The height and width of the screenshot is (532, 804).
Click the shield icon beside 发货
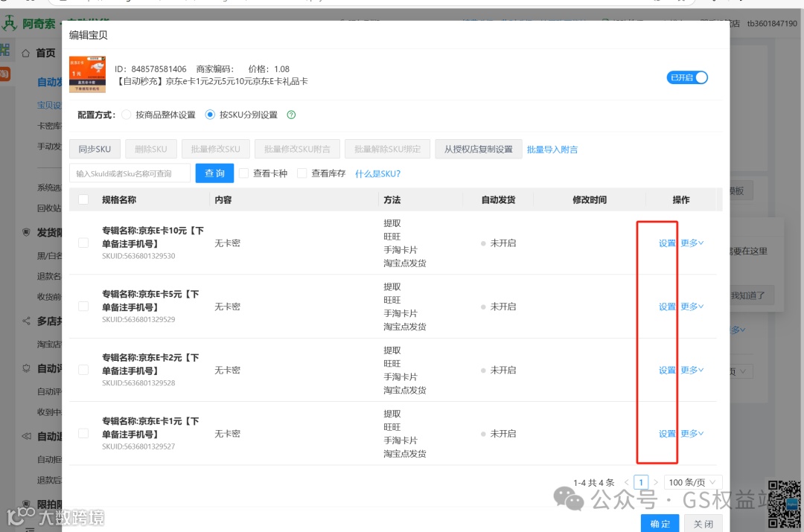pyautogui.click(x=26, y=232)
